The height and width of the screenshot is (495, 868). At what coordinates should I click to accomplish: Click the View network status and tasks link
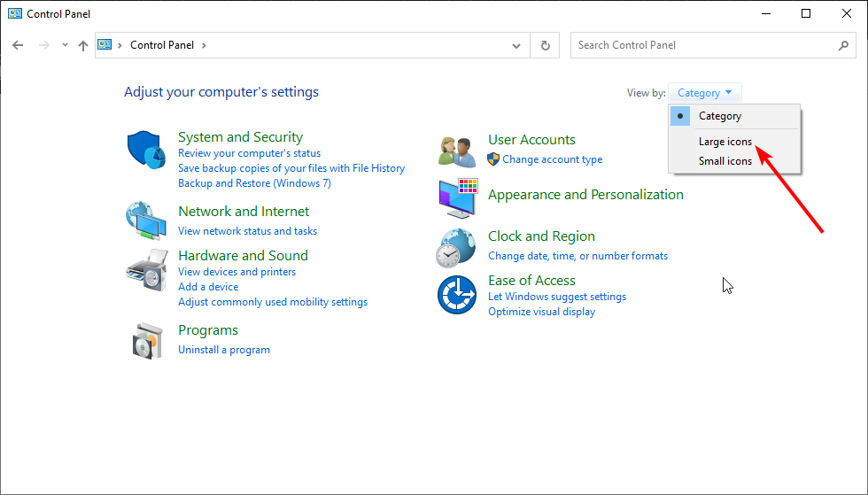click(x=247, y=231)
